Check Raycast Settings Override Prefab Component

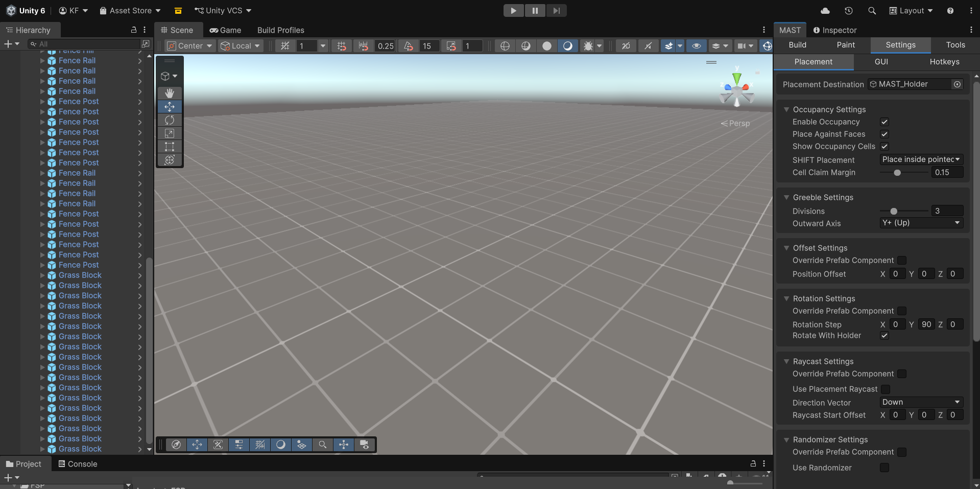(902, 374)
